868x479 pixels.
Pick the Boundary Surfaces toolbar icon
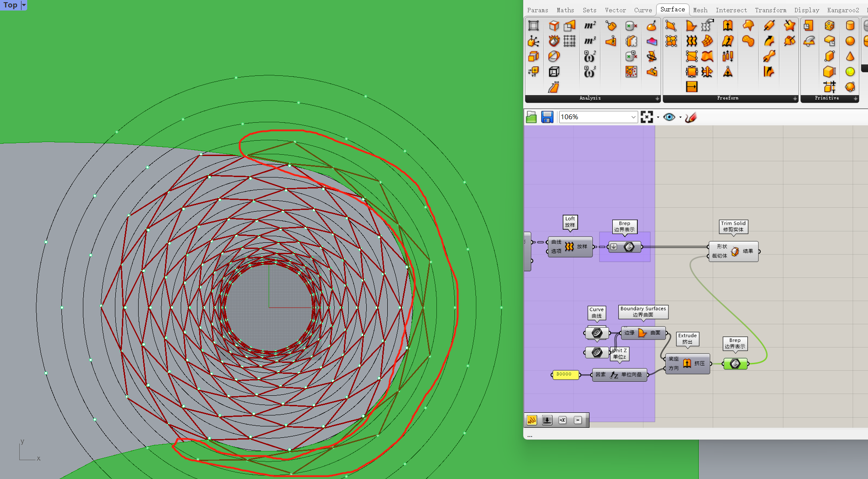coord(692,25)
